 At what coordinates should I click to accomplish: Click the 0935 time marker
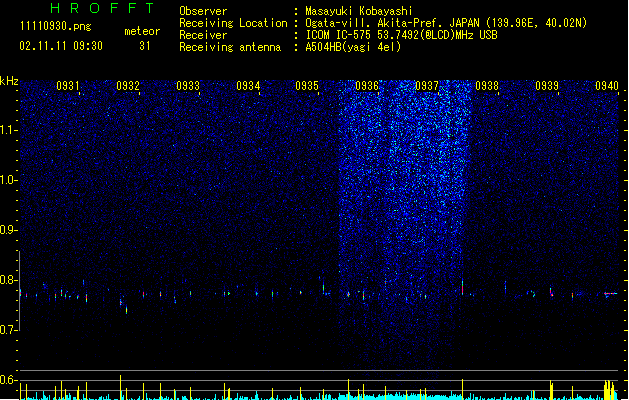click(x=307, y=86)
